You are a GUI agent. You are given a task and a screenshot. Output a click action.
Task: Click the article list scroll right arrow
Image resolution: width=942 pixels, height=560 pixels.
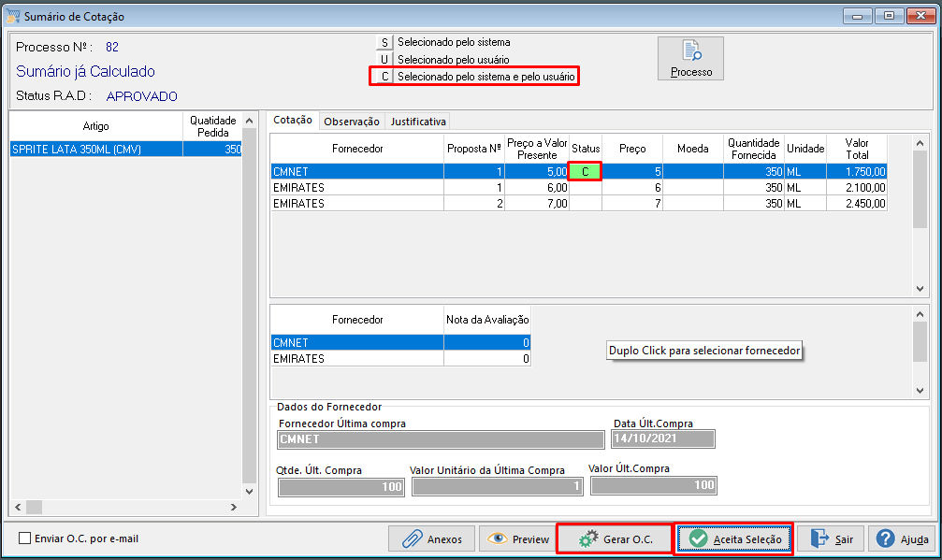pos(234,508)
